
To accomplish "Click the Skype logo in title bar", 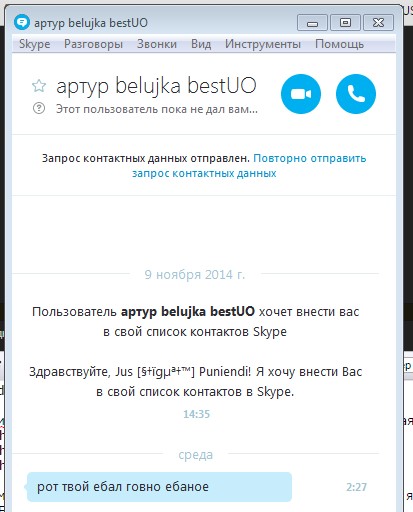I will (x=22, y=23).
